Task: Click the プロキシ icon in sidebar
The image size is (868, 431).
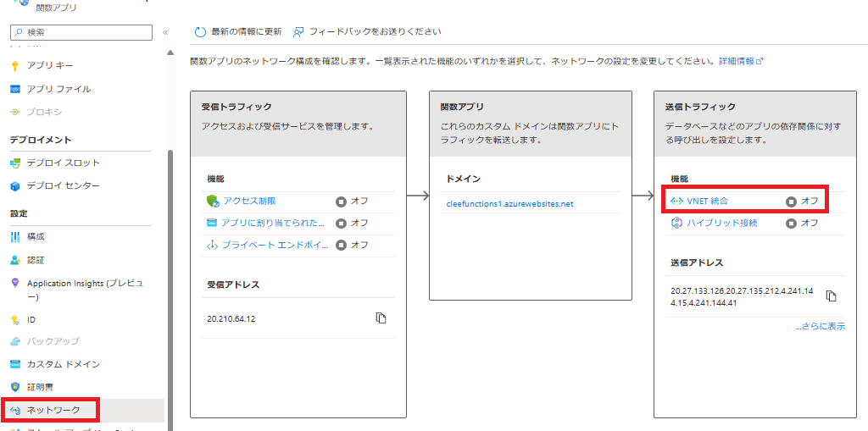Action: point(15,113)
